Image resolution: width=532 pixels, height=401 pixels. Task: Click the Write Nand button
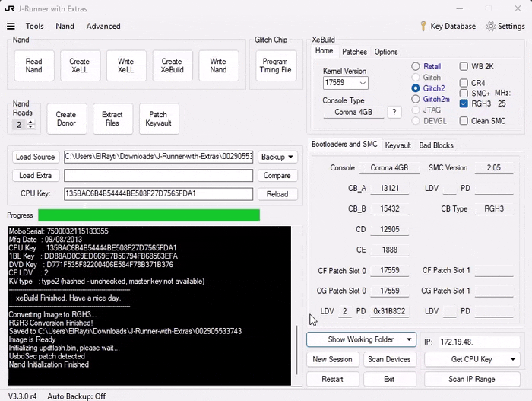tap(219, 65)
